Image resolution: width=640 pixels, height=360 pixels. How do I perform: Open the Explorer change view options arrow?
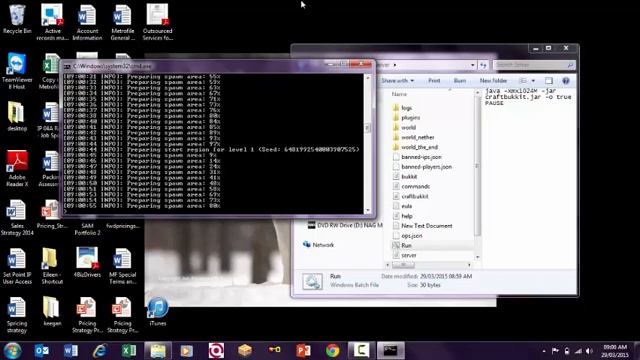pos(533,80)
